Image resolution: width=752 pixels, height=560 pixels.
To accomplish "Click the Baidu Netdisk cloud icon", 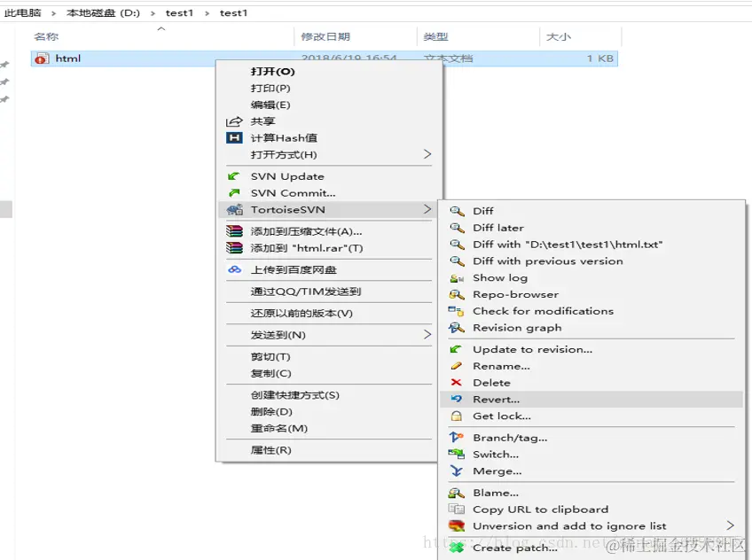I will (x=234, y=269).
